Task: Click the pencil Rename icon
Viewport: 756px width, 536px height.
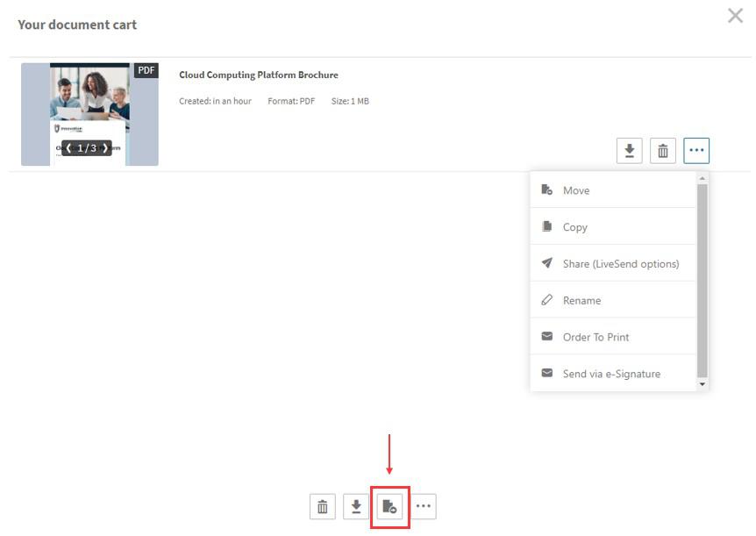Action: pyautogui.click(x=546, y=300)
